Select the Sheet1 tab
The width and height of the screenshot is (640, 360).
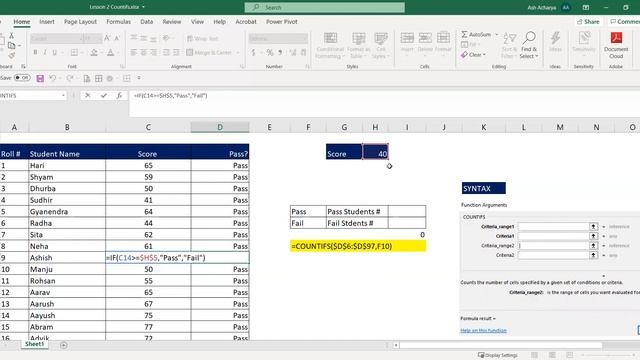coord(34,344)
